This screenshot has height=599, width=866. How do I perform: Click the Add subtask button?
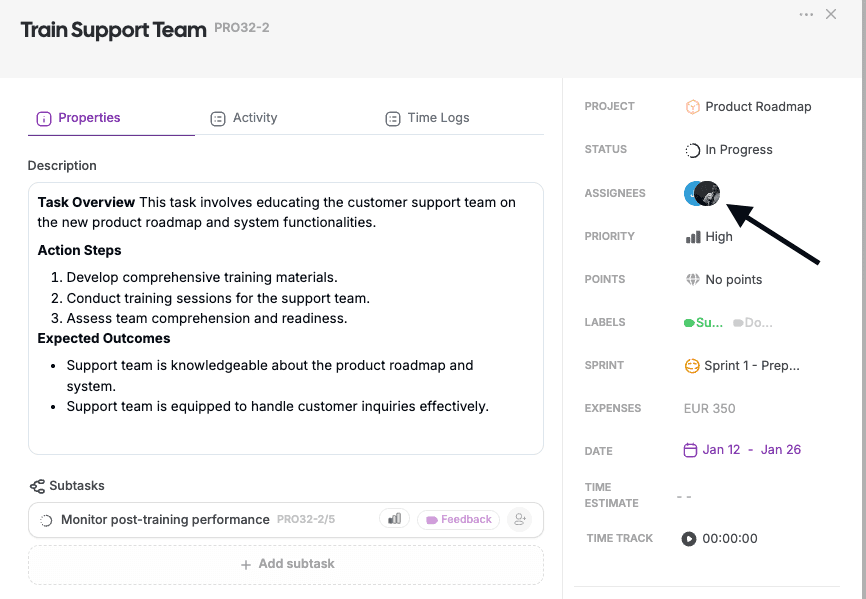coord(286,563)
